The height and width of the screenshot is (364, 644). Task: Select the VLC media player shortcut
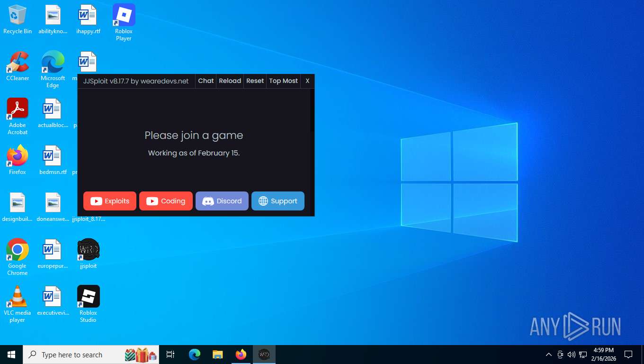click(18, 304)
